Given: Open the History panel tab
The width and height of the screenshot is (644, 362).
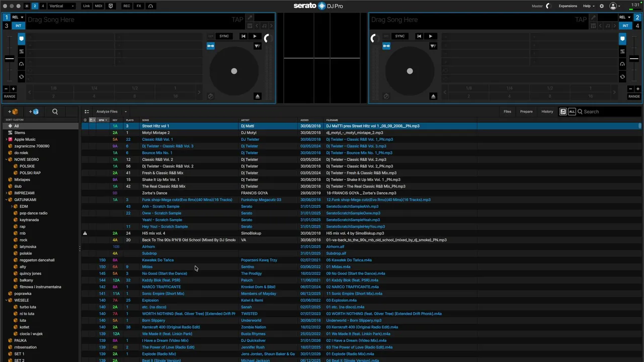Looking at the screenshot, I should click(x=547, y=112).
